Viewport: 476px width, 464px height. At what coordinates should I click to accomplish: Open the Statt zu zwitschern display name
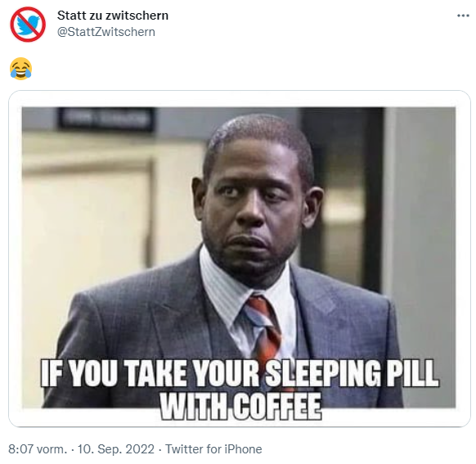[x=113, y=16]
